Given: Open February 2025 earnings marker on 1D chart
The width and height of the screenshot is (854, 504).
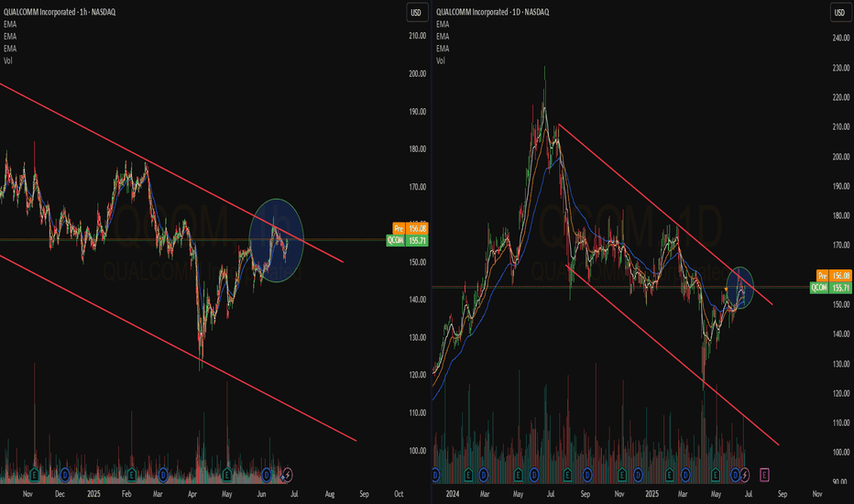Looking at the screenshot, I should coord(670,475).
